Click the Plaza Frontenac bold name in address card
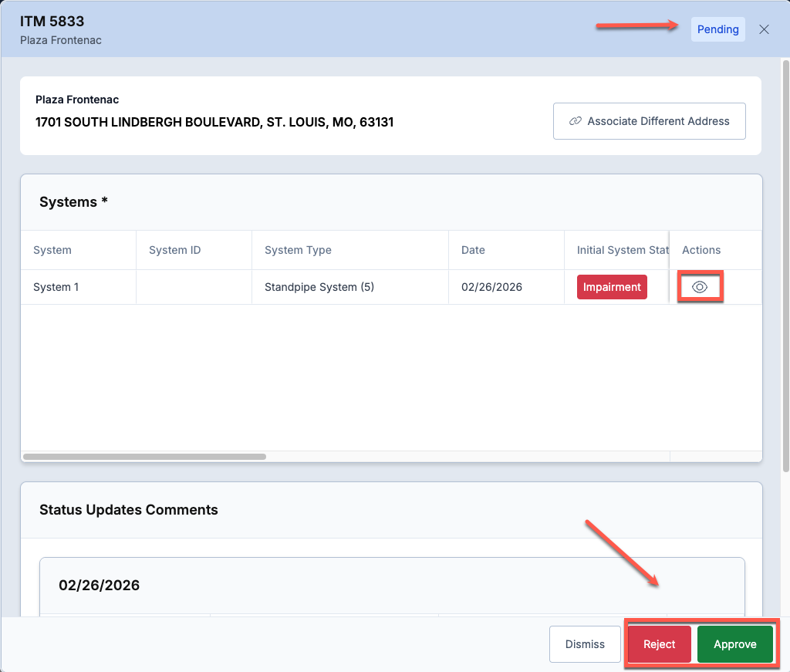The width and height of the screenshot is (790, 672). [77, 100]
